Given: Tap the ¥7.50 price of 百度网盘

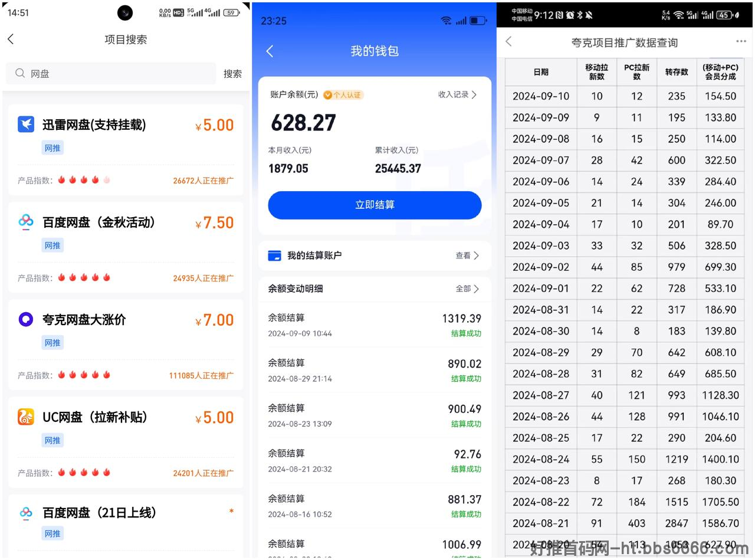Looking at the screenshot, I should (215, 222).
